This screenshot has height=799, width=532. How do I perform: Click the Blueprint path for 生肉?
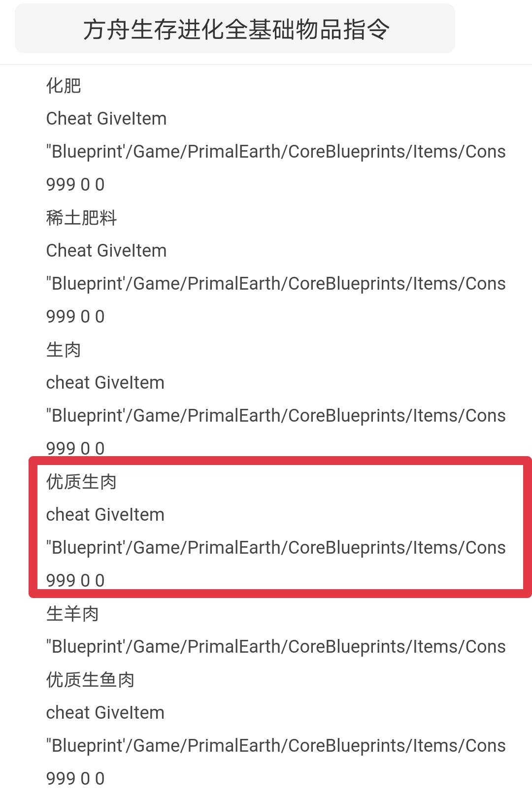pyautogui.click(x=276, y=416)
